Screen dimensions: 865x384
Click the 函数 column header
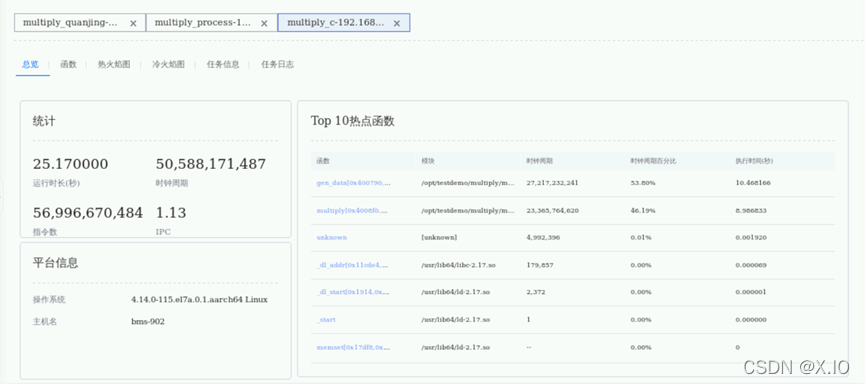pyautogui.click(x=323, y=161)
